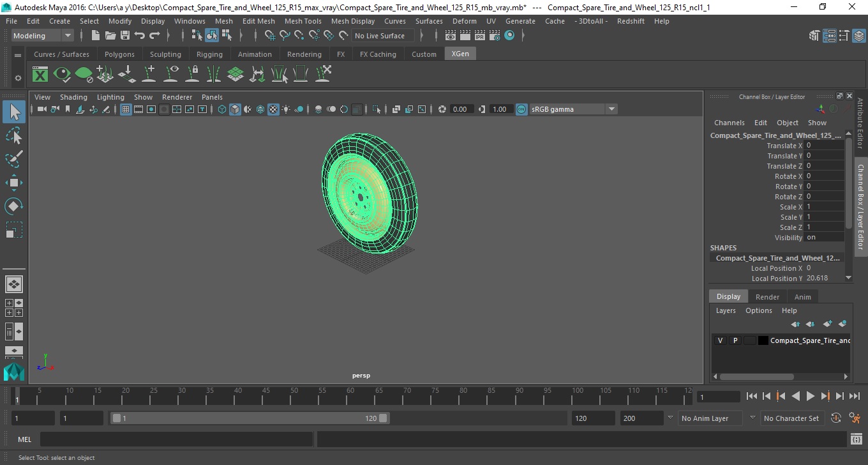The width and height of the screenshot is (868, 465).
Task: Click the XGen preview eye icon
Action: coord(62,75)
